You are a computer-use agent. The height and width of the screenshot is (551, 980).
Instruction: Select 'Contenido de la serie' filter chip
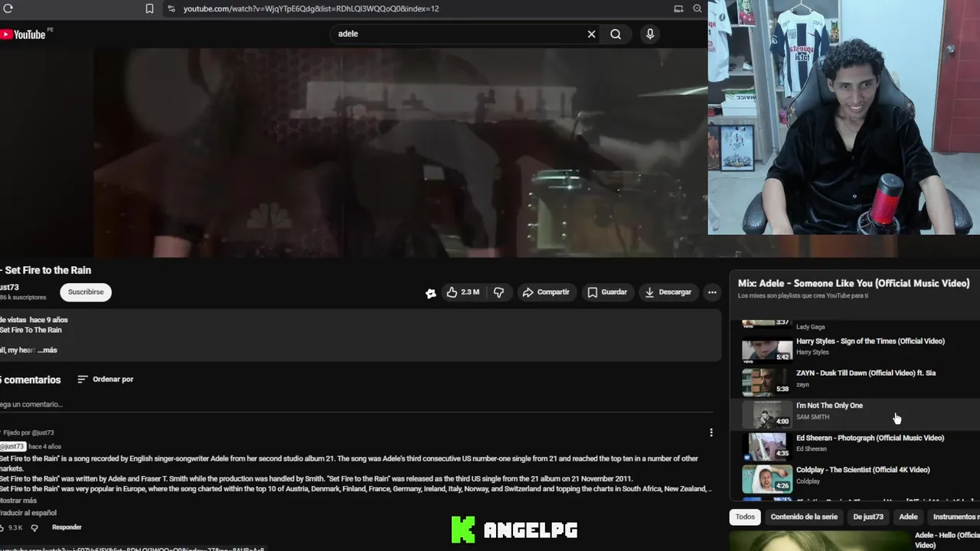tap(804, 517)
